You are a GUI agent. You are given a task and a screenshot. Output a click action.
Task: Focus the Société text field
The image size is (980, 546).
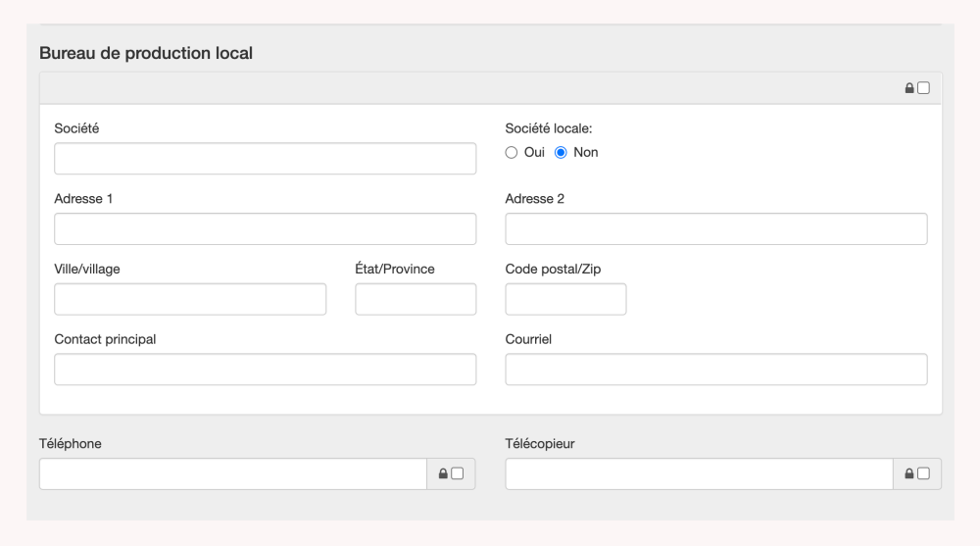click(x=265, y=159)
